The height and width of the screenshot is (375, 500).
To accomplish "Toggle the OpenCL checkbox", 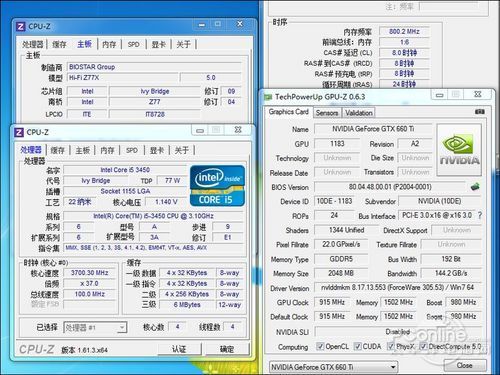I will coord(320,346).
